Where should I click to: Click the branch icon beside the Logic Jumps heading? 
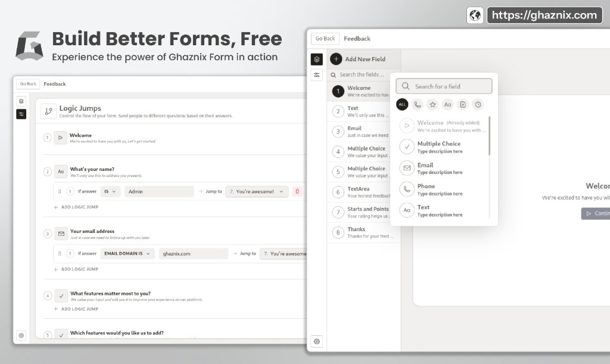[x=49, y=111]
